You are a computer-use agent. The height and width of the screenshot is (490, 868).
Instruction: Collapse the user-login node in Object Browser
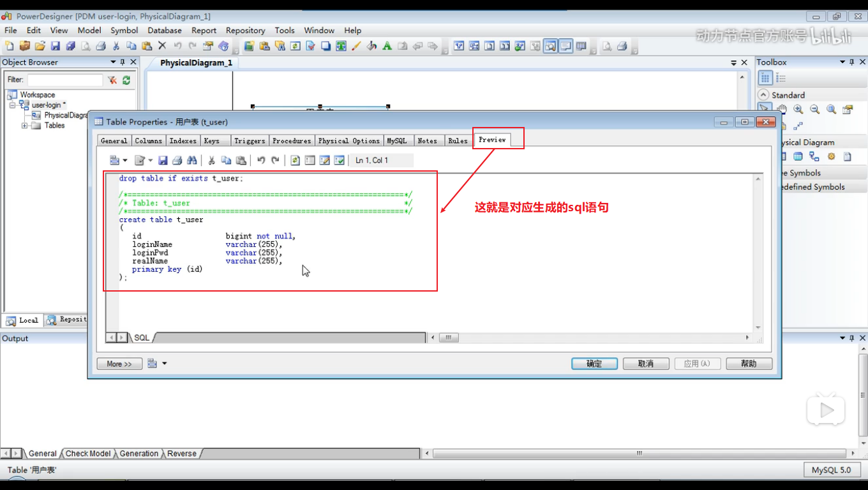(x=12, y=105)
